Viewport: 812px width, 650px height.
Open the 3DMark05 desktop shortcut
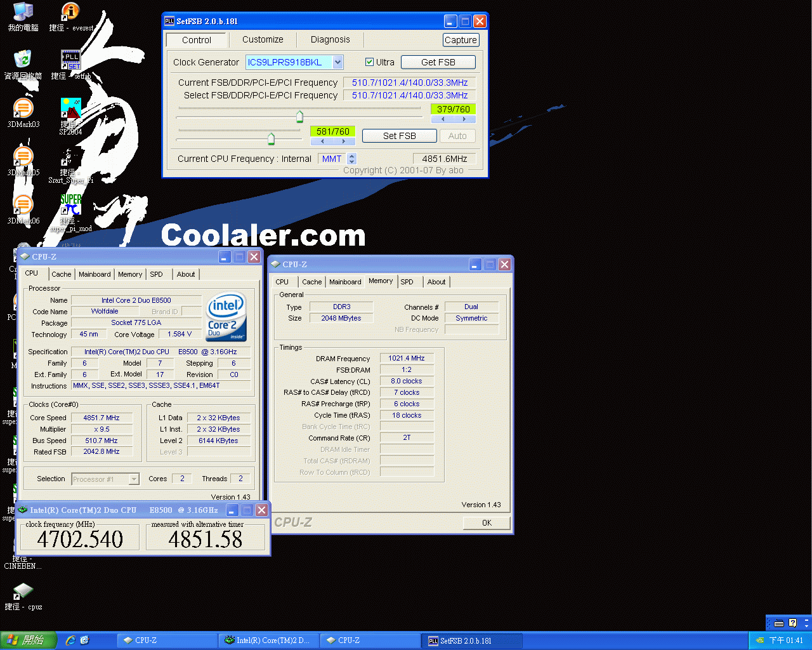[x=23, y=157]
